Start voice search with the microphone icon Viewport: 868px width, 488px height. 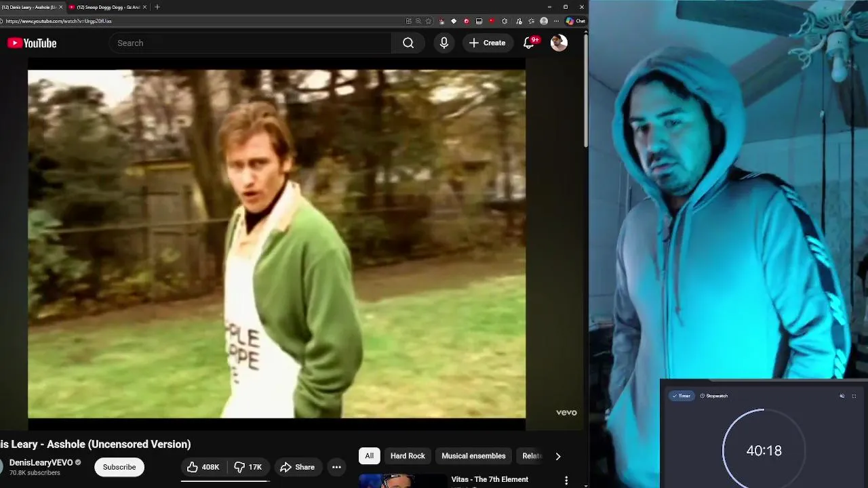(x=444, y=43)
